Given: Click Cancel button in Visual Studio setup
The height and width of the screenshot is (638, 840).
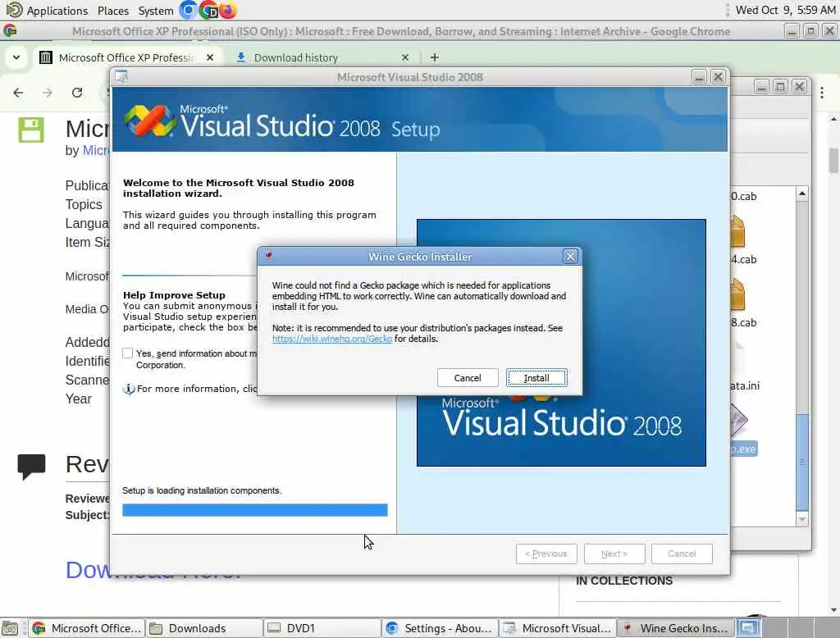Looking at the screenshot, I should 682,554.
